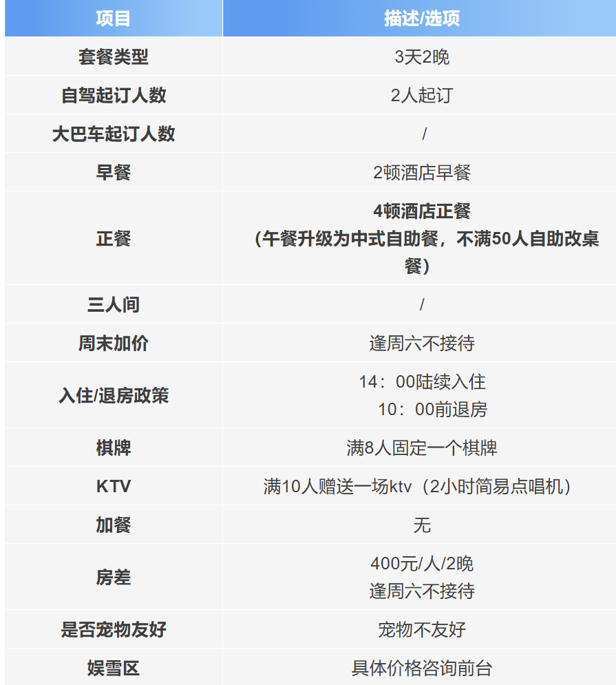The height and width of the screenshot is (685, 616).
Task: Click the 10：00前退房 text
Action: (x=432, y=410)
